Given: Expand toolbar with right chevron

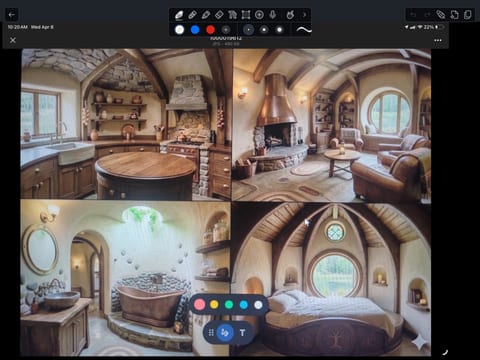Looking at the screenshot, I should pyautogui.click(x=304, y=15).
